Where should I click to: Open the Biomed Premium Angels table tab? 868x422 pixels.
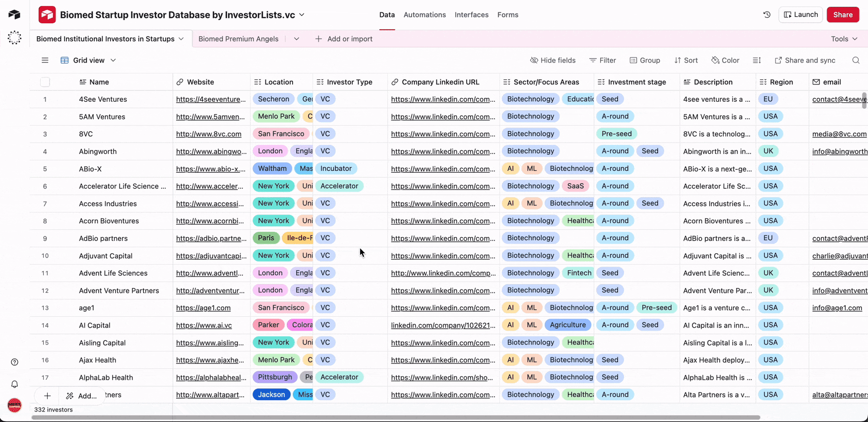[239, 39]
